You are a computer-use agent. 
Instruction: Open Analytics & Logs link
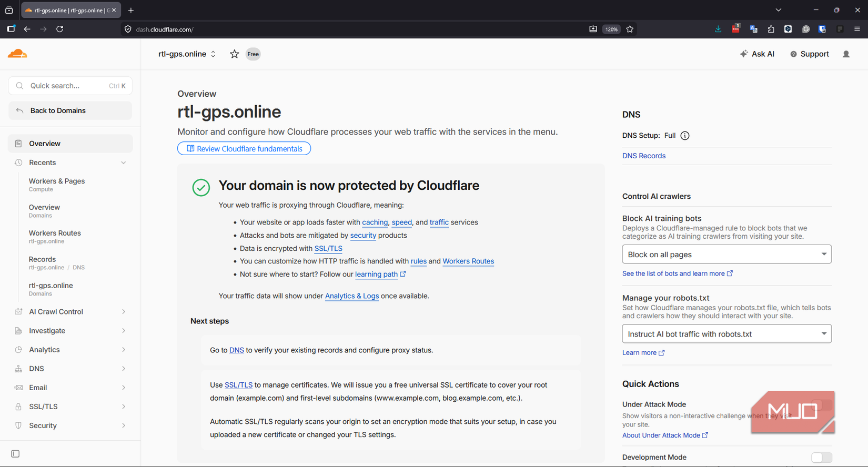352,296
